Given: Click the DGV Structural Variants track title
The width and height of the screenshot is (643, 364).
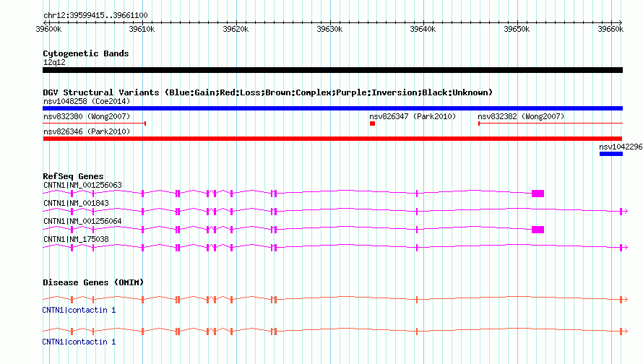Looking at the screenshot, I should [268, 92].
